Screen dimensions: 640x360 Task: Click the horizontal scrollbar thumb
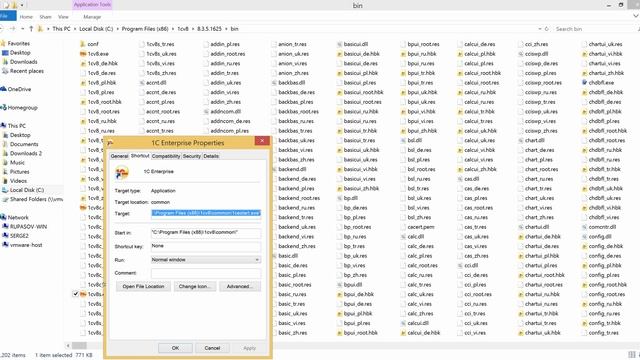point(79,345)
